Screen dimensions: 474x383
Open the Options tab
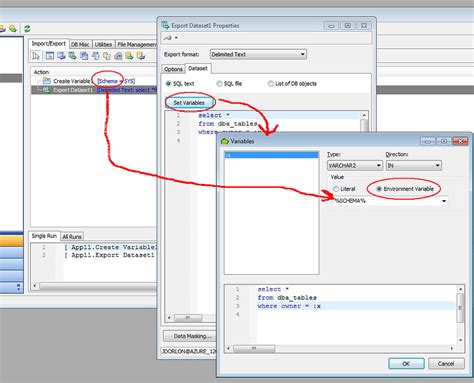(x=173, y=69)
